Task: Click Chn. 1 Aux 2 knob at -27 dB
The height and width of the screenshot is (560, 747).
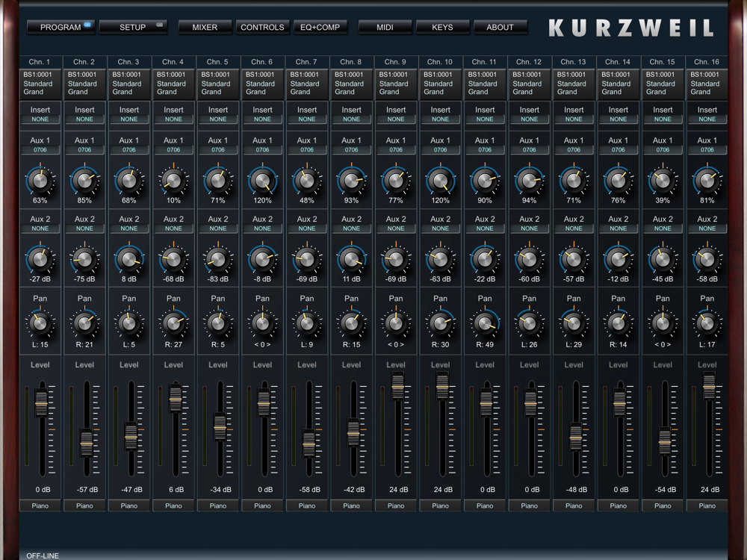Action: tap(40, 260)
